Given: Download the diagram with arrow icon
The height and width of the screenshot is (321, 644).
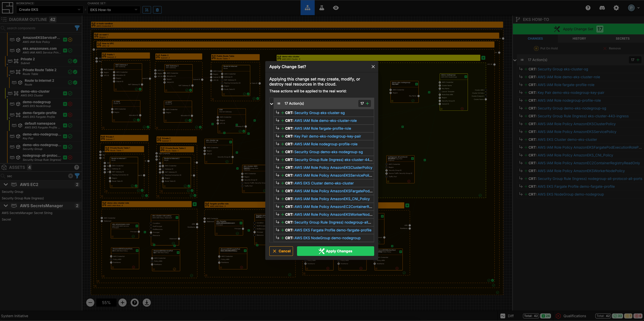Looking at the screenshot, I should tap(147, 303).
